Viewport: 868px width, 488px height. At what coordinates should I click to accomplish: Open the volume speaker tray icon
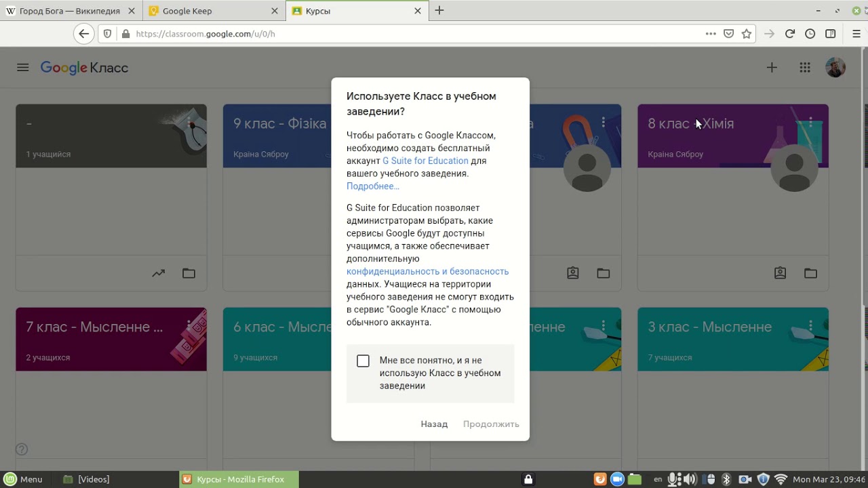[691, 479]
